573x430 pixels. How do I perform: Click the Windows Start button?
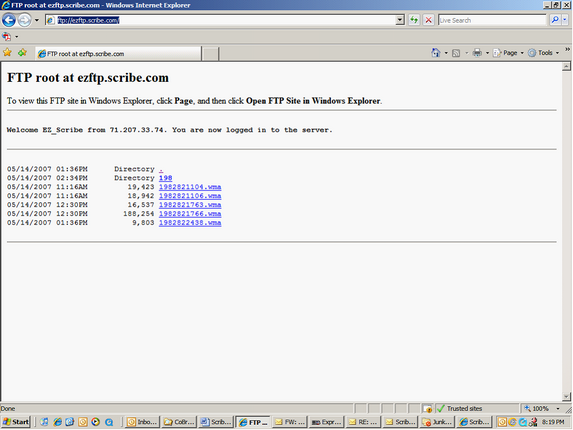[x=16, y=422]
